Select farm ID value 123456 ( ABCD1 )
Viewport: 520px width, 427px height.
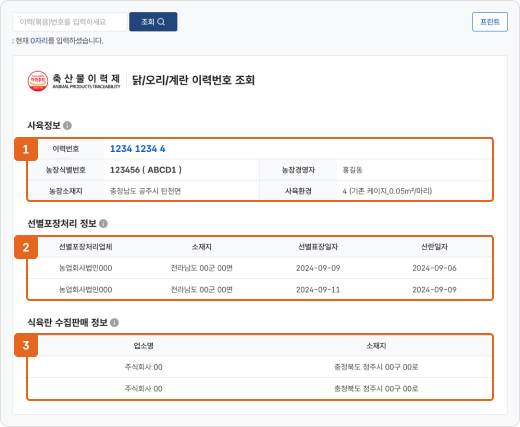(146, 170)
